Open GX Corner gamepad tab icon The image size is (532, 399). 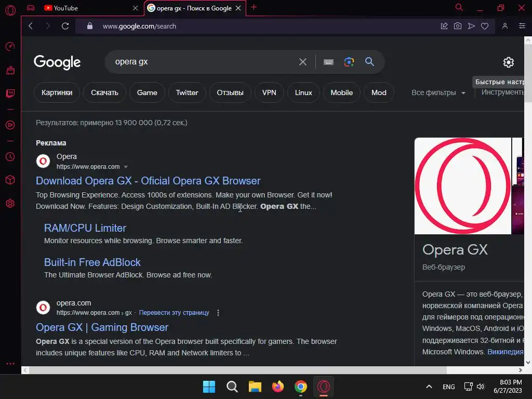tap(31, 8)
